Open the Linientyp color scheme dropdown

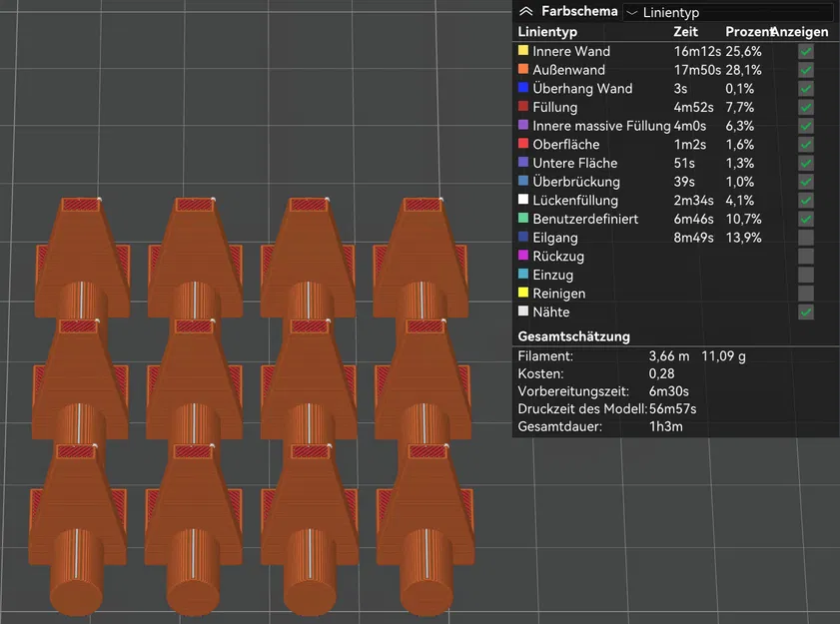pos(728,12)
